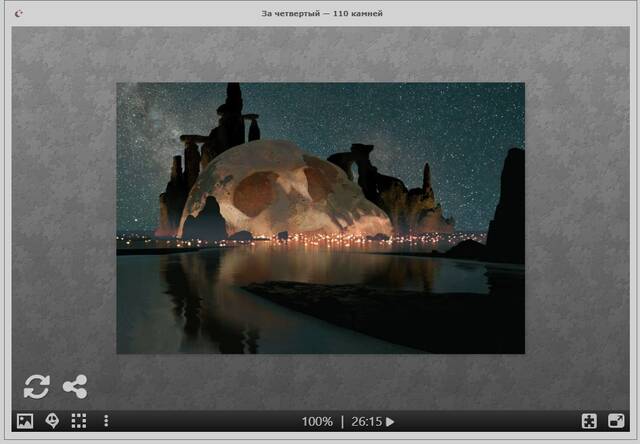Click the ghost image hint icon

(x=52, y=422)
